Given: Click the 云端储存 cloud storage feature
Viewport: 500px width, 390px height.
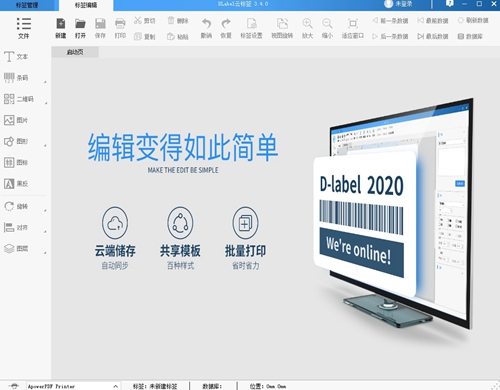Looking at the screenshot, I should click(x=115, y=238).
